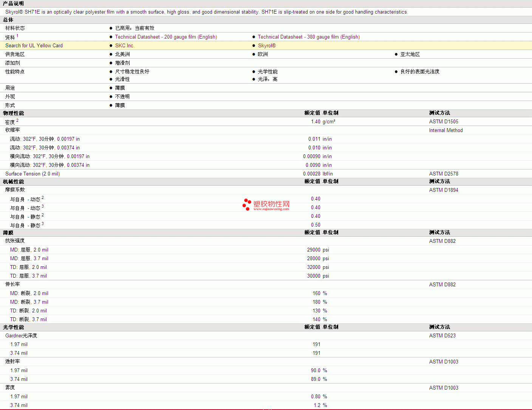Click the MD: 断裂, 3.7 mil row label
This screenshot has height=410, width=532.
pyautogui.click(x=29, y=302)
